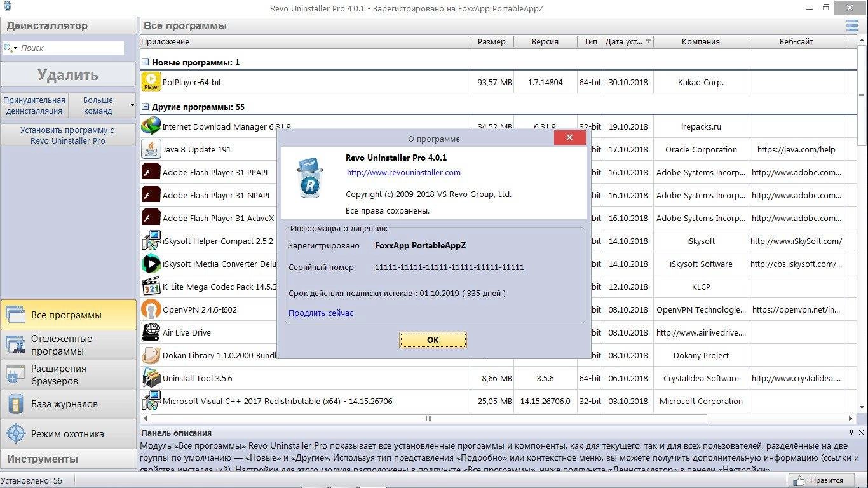Select 'Microsoft Visual C++ 2017 Redistributable' row text

point(278,401)
